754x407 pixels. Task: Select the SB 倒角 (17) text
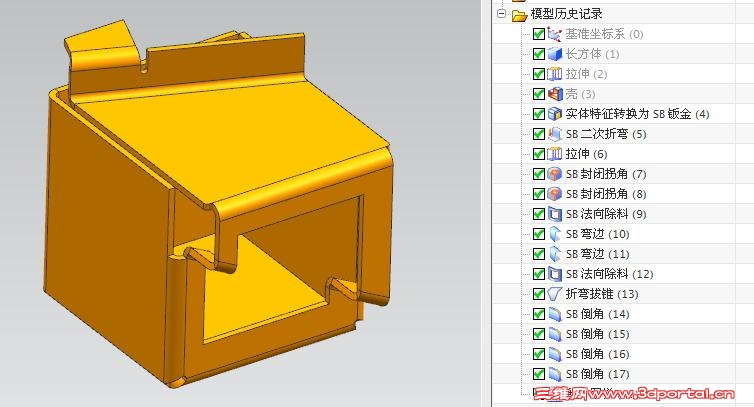(x=597, y=374)
